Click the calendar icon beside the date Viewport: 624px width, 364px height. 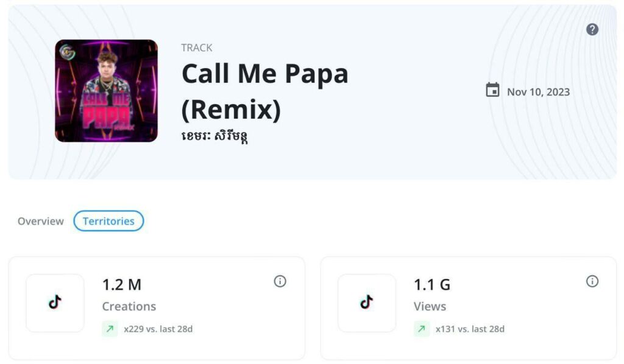tap(492, 90)
